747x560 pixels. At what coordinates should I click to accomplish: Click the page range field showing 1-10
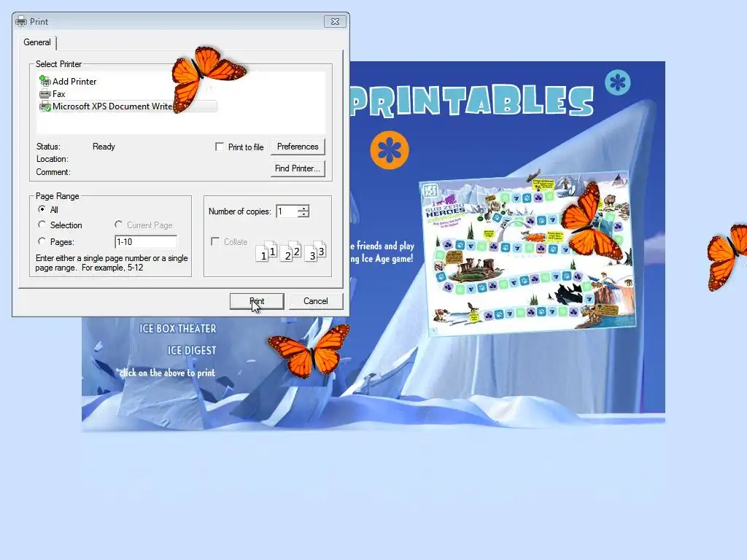click(x=146, y=242)
